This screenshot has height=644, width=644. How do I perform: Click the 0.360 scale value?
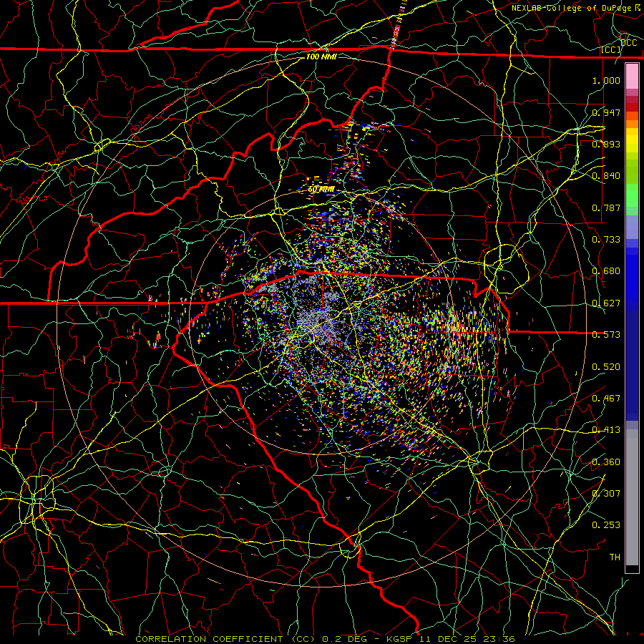pos(606,462)
